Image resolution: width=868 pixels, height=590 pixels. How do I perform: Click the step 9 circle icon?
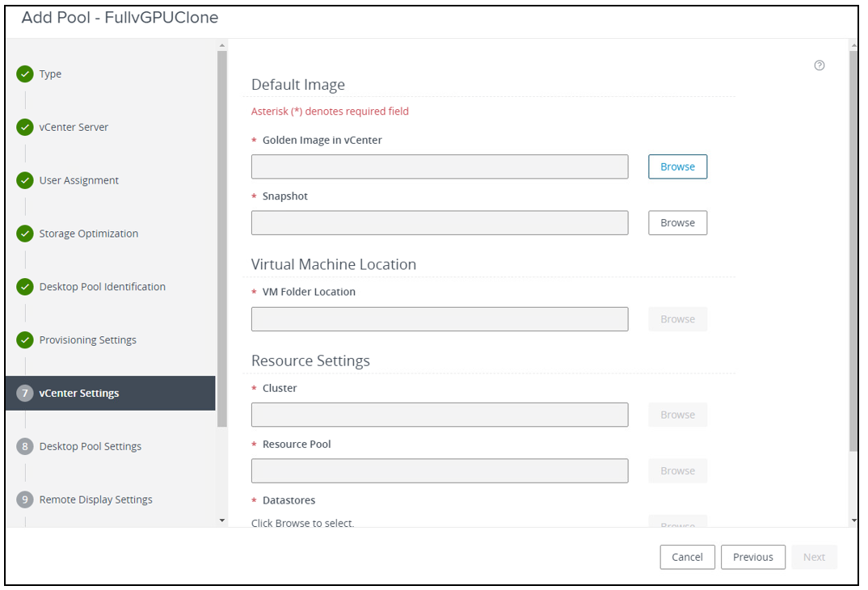[23, 499]
